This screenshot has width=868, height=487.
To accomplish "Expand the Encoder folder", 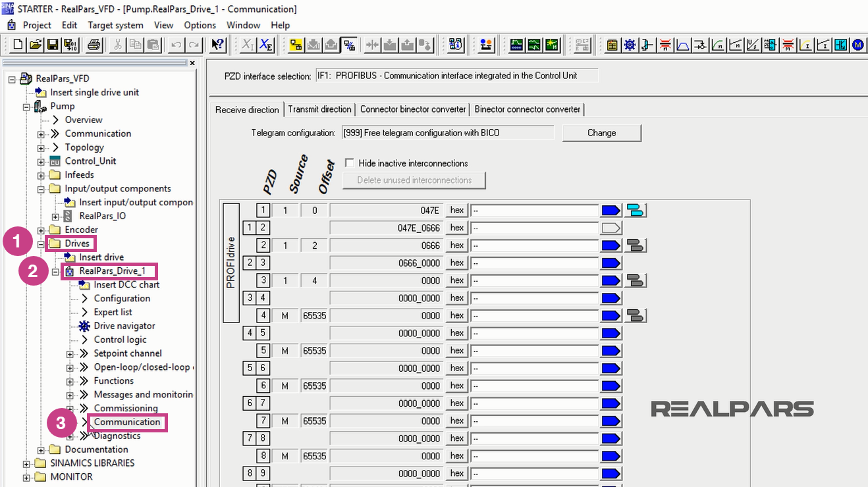I will 41,230.
